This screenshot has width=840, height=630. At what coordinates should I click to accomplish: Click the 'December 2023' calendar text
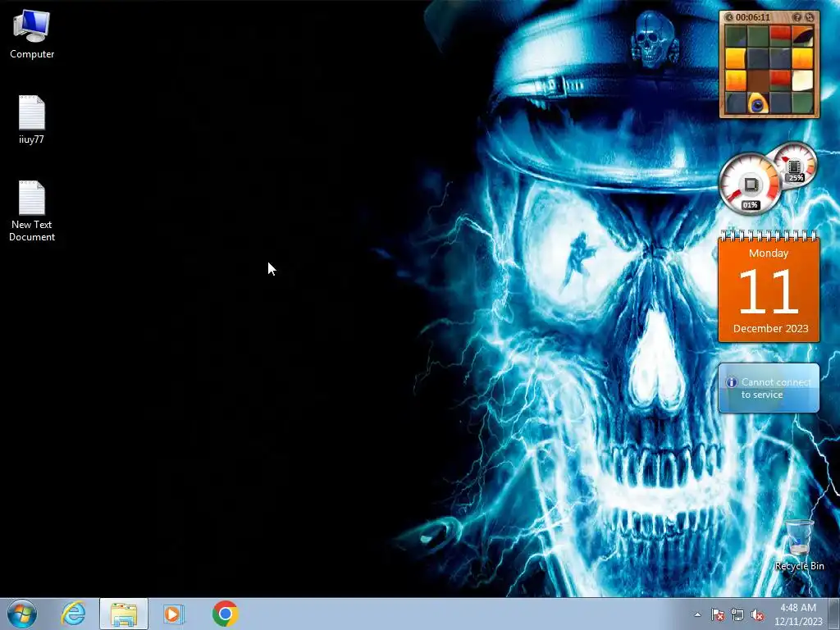click(770, 328)
